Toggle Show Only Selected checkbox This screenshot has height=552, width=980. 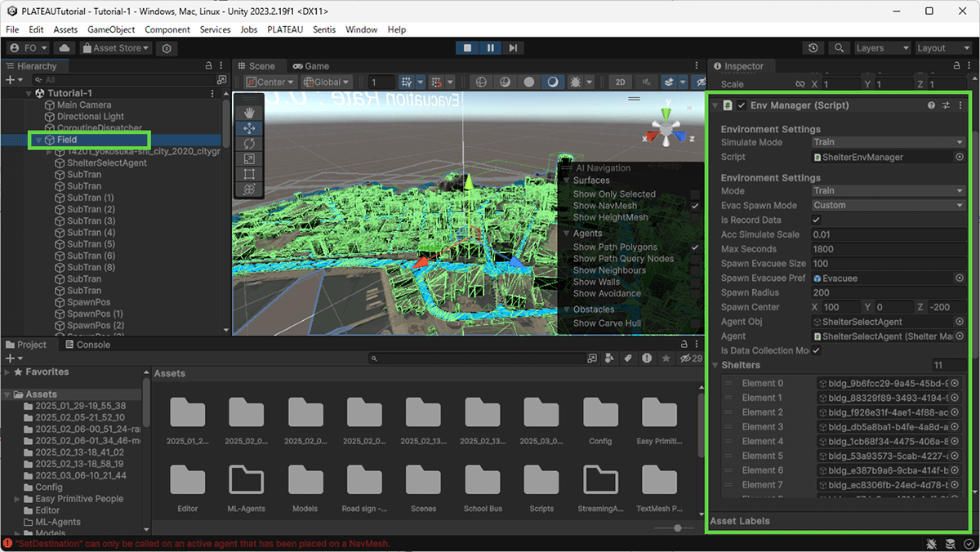(x=695, y=194)
